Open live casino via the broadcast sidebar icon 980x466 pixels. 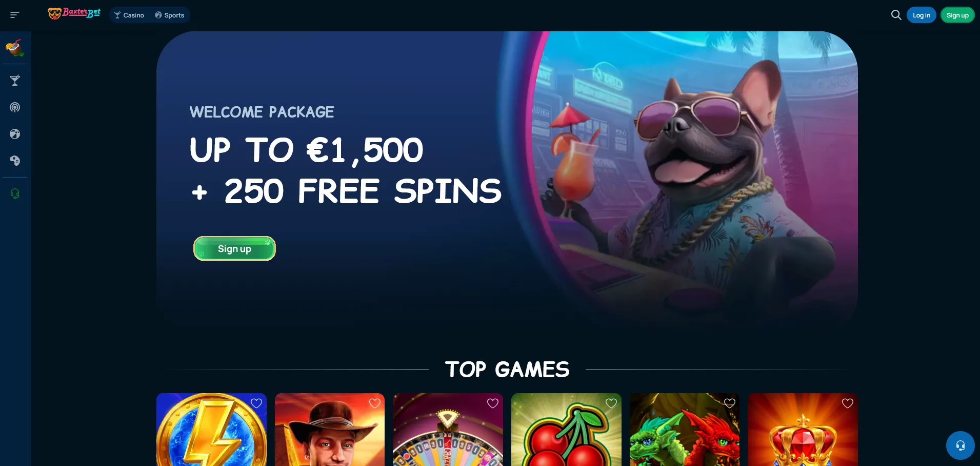[x=15, y=107]
